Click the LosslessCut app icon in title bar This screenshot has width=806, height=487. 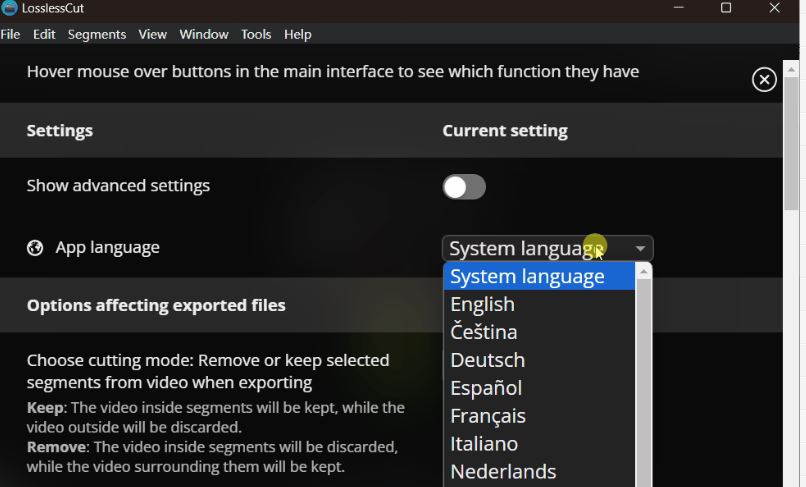(10, 8)
